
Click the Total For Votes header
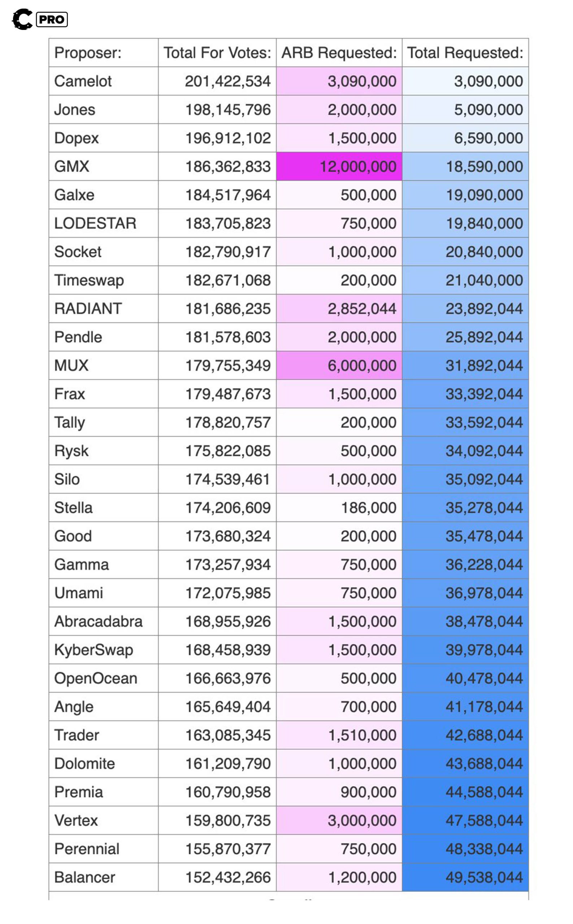[x=217, y=53]
